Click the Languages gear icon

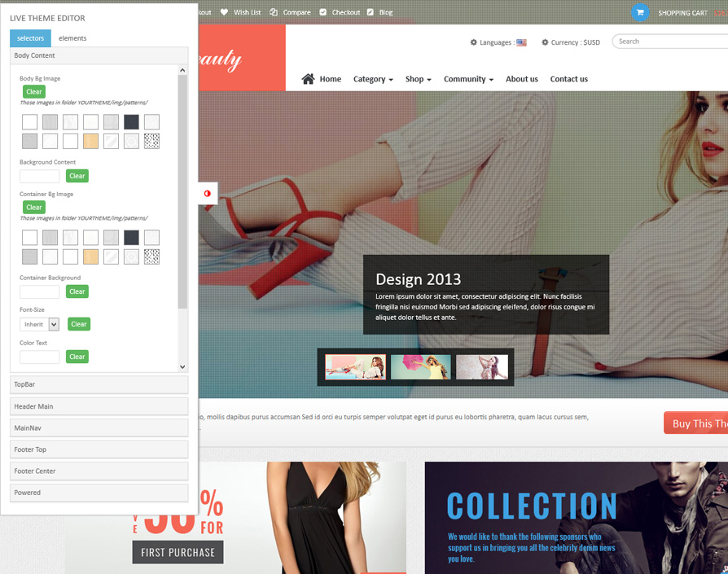pos(474,42)
